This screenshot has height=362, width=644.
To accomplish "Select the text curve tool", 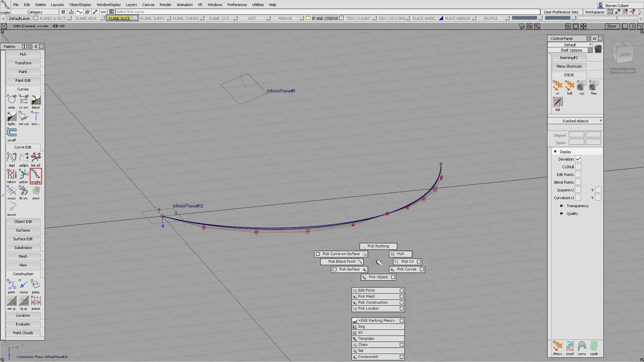I will click(36, 117).
